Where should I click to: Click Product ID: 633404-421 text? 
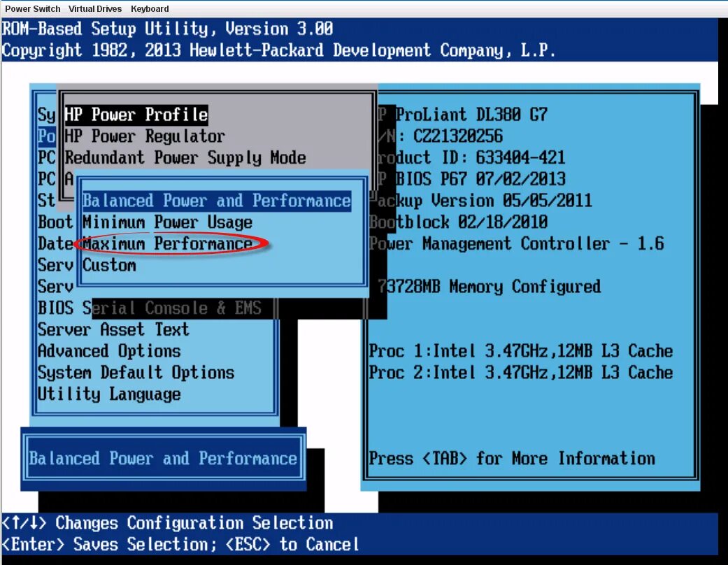click(471, 158)
